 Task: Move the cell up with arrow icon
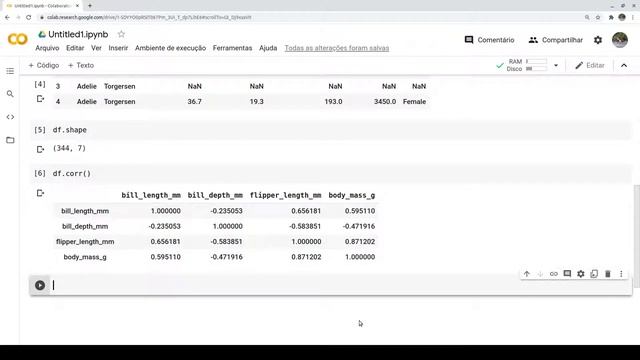527,274
